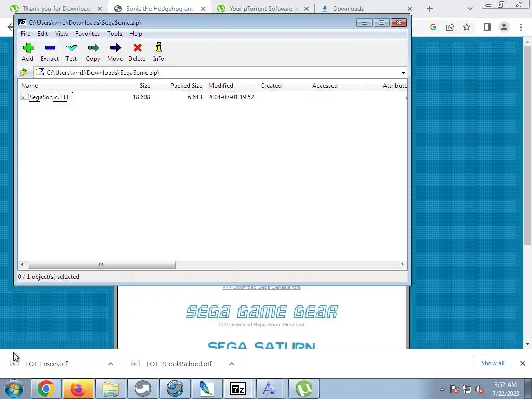Click the horizontal scrollbar thumb in 7-Zip
This screenshot has width=532, height=399.
coord(101,264)
